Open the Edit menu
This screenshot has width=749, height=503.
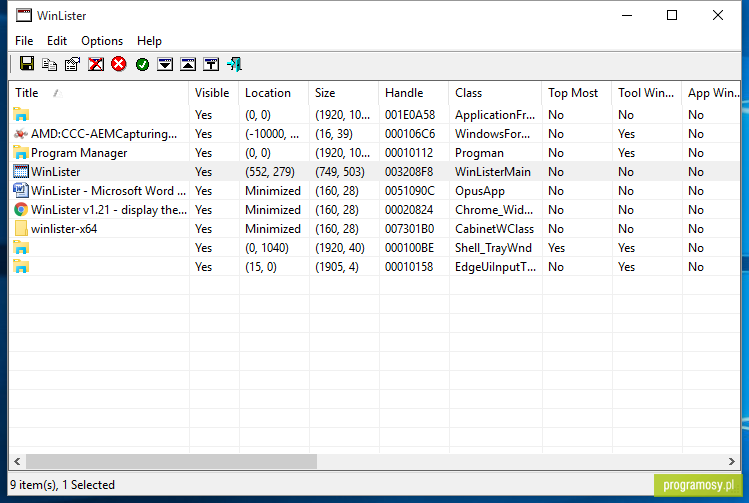pyautogui.click(x=57, y=41)
